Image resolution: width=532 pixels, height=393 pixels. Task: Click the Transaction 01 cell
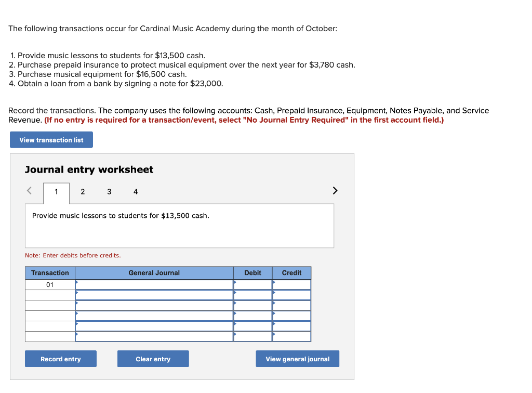click(49, 284)
